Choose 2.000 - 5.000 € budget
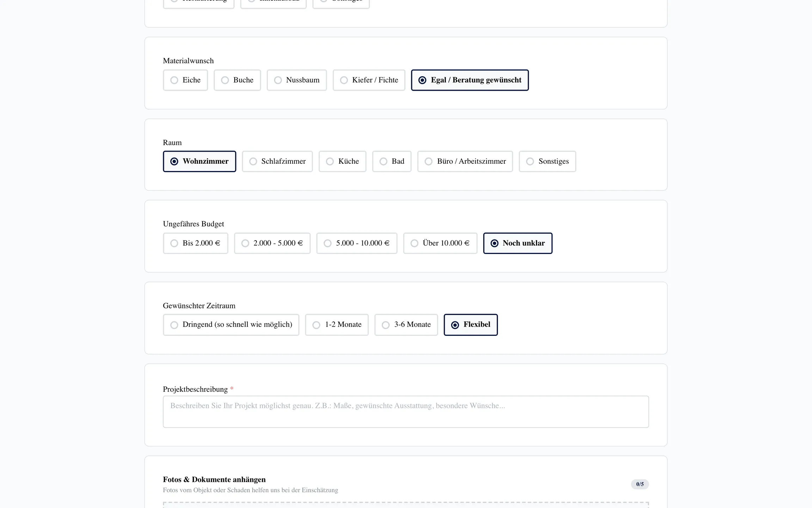The image size is (812, 508). click(272, 243)
